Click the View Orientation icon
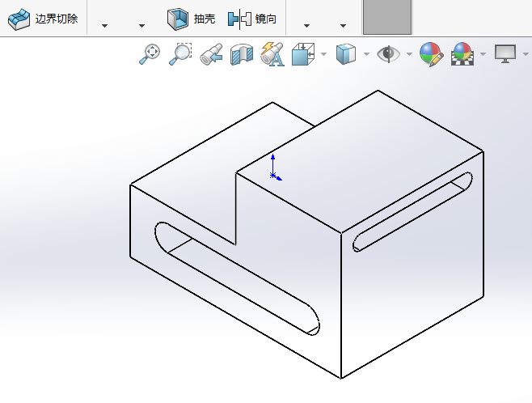The width and height of the screenshot is (532, 403). tap(303, 54)
